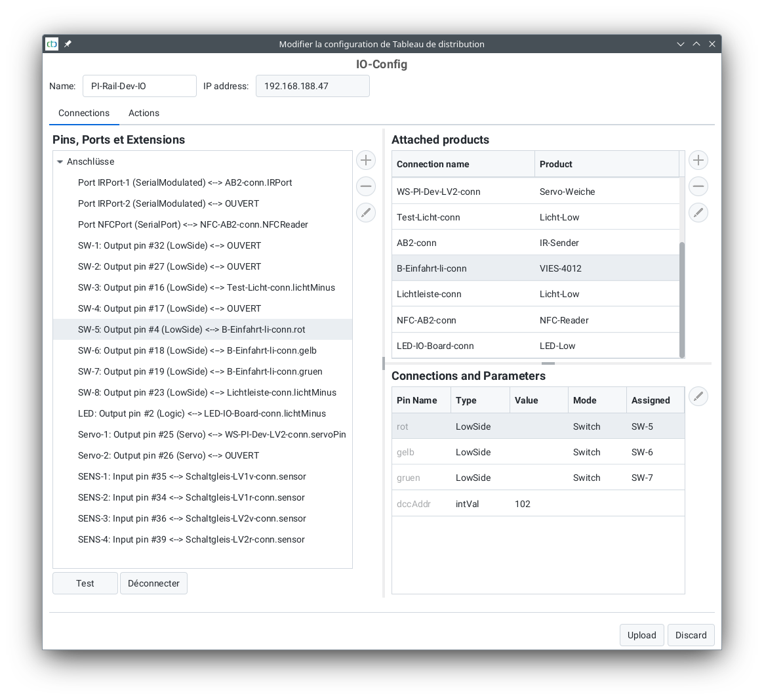The width and height of the screenshot is (764, 700).
Task: Click the pin icon in title bar
Action: [68, 44]
